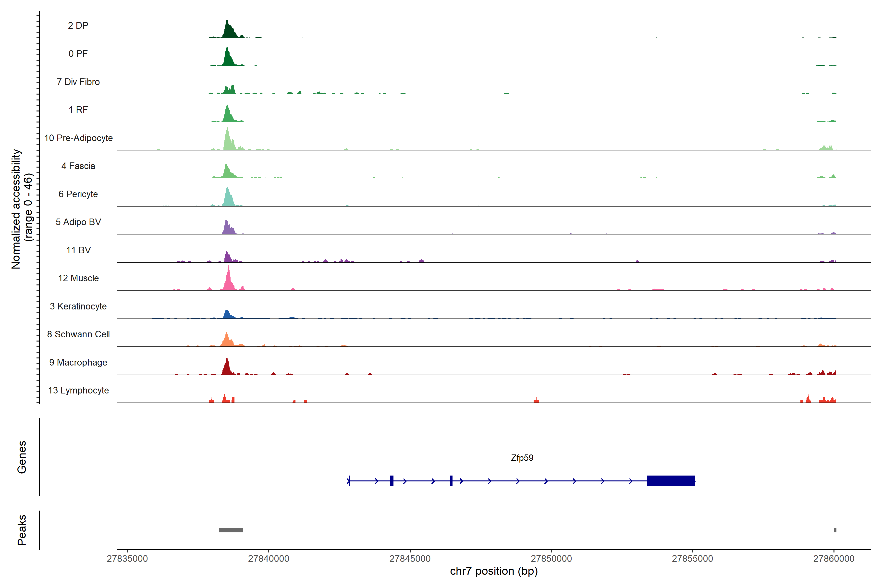Click the 27855000 axis tick label

[x=692, y=558]
